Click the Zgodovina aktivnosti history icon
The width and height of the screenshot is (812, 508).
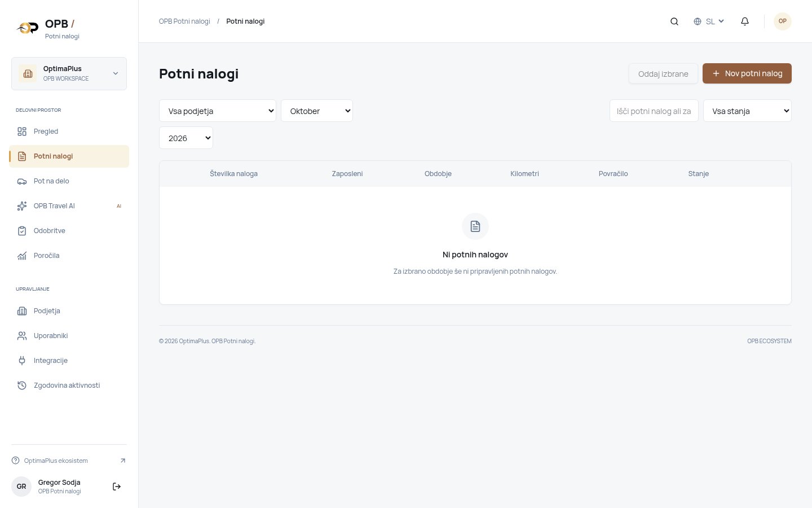click(x=22, y=386)
